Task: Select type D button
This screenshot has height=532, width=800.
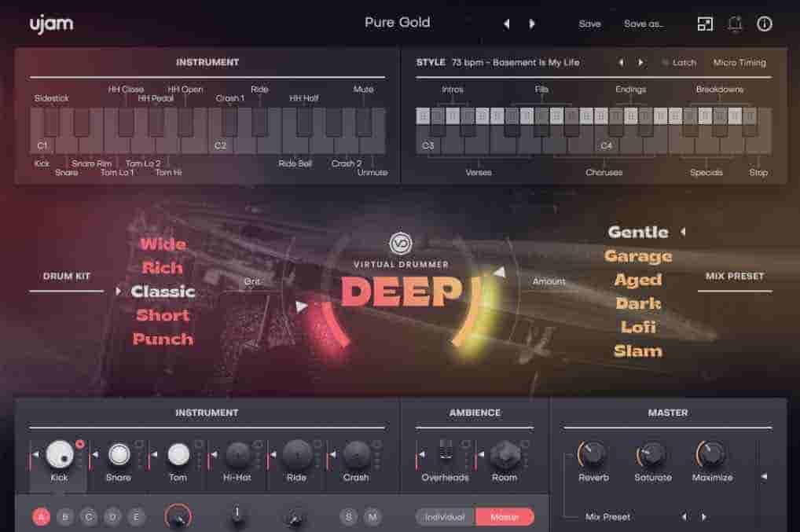Action: (x=112, y=517)
